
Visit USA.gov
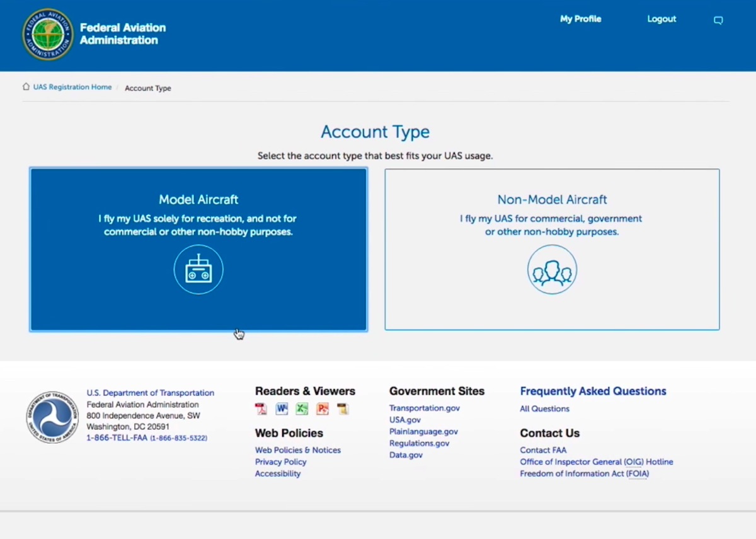click(405, 420)
